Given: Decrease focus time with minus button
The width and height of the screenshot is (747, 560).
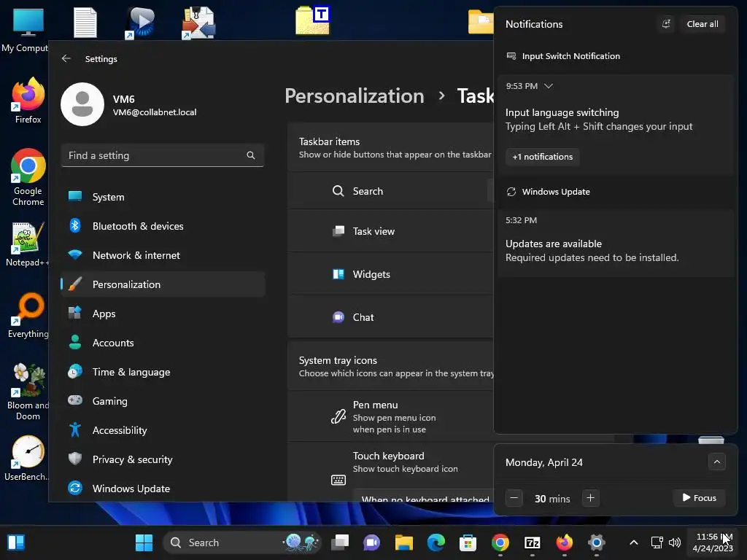Looking at the screenshot, I should coord(514,498).
